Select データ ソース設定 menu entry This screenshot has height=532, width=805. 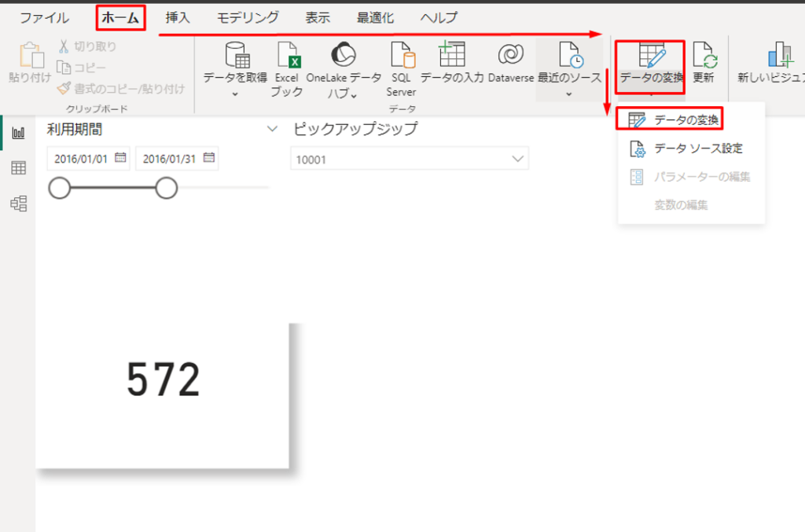pyautogui.click(x=691, y=149)
